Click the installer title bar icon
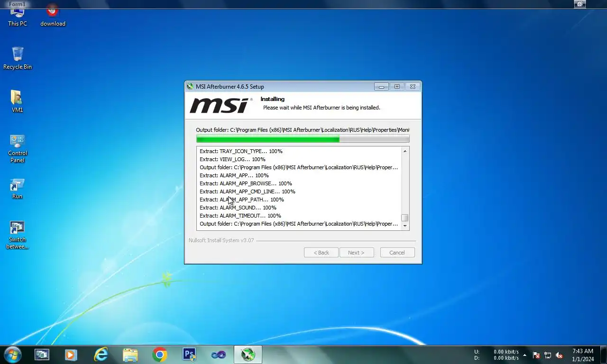This screenshot has height=364, width=607. coord(190,86)
